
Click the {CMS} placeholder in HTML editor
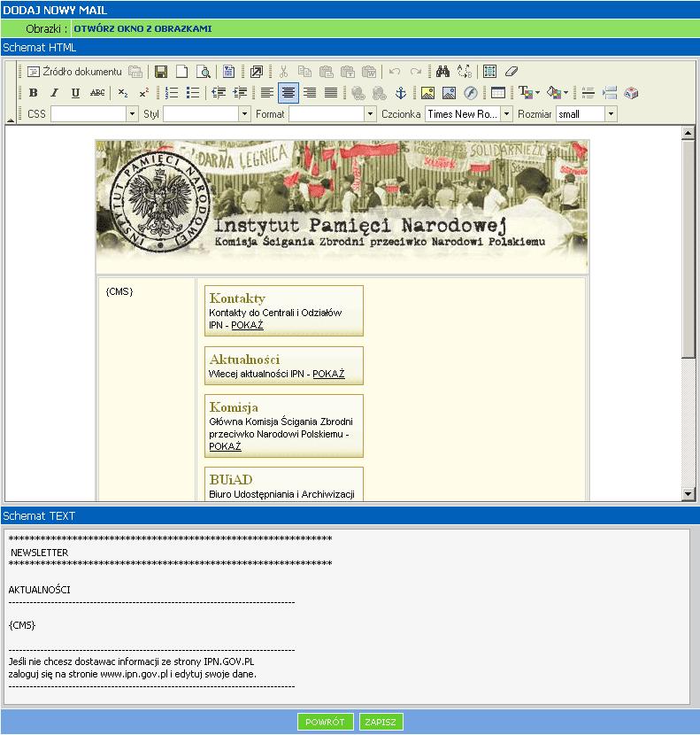point(119,291)
